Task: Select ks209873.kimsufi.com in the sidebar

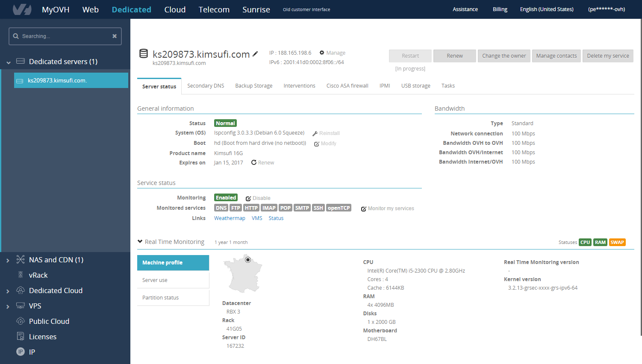Action: [x=71, y=80]
